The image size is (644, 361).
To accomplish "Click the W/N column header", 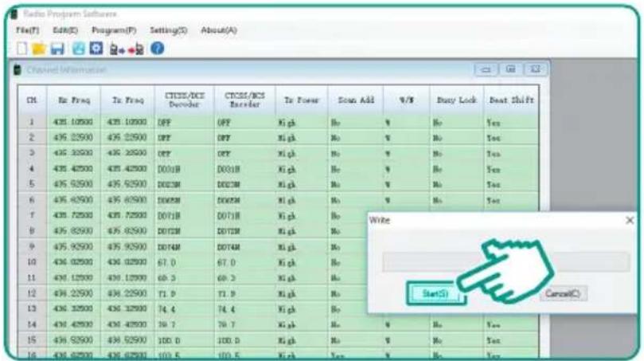I will (406, 100).
